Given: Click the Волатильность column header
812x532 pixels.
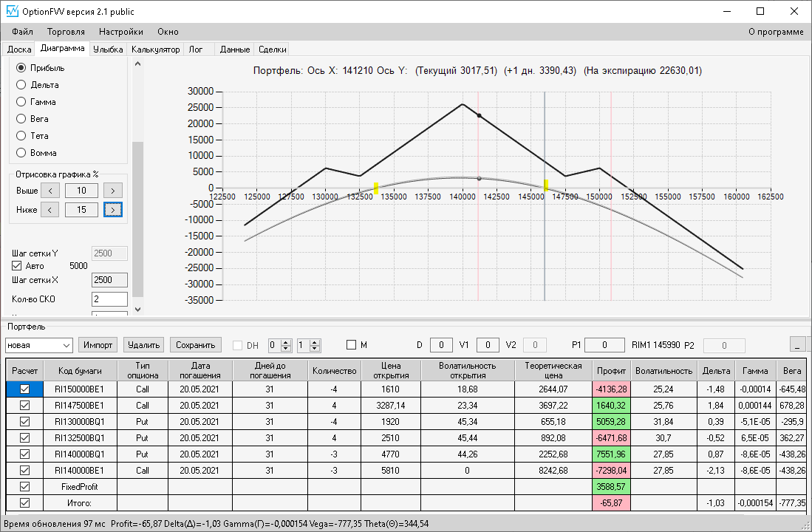Looking at the screenshot, I should tap(664, 371).
